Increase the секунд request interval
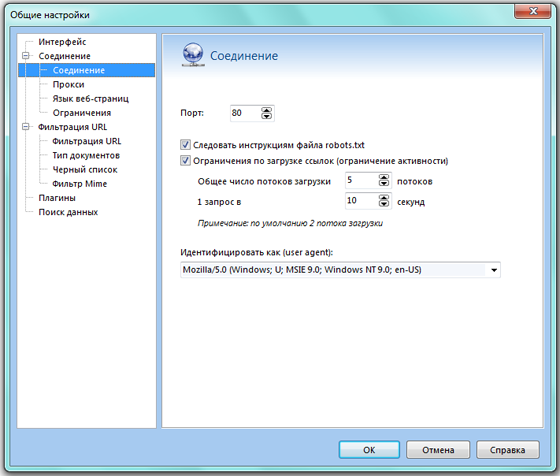This screenshot has width=560, height=476. (384, 197)
